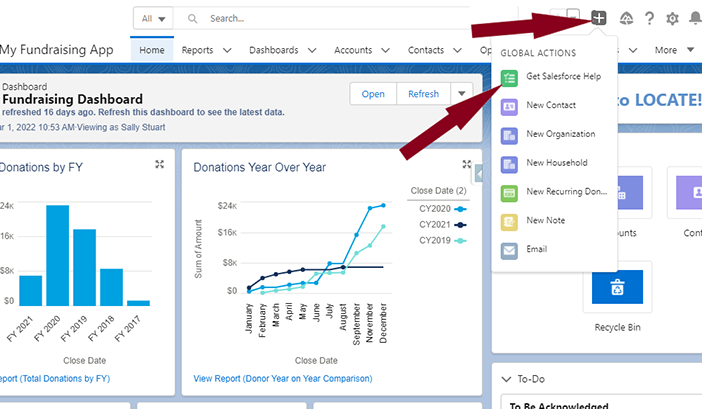The image size is (702, 409).
Task: Open Total Donations by FY report link
Action: 54,379
